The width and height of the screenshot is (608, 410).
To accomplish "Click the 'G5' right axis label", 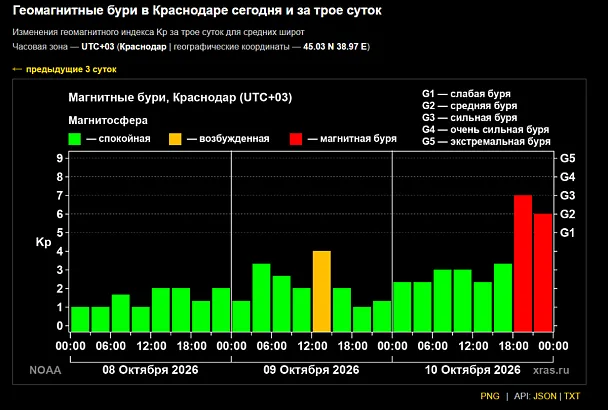I will pyautogui.click(x=567, y=158).
